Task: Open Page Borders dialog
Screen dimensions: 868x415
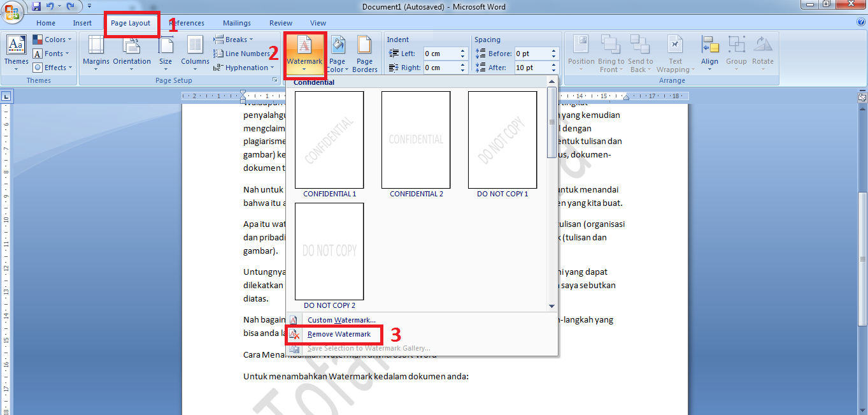Action: pyautogui.click(x=365, y=54)
